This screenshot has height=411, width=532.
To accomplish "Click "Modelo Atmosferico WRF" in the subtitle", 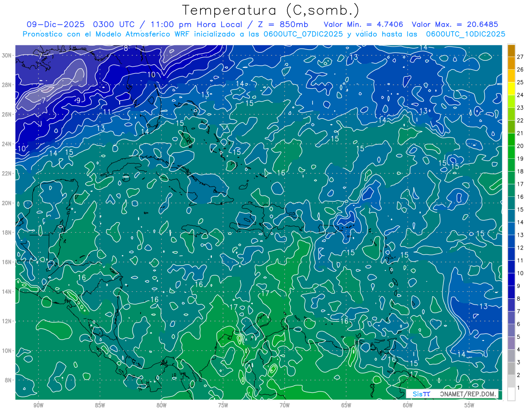I will coord(143,34).
